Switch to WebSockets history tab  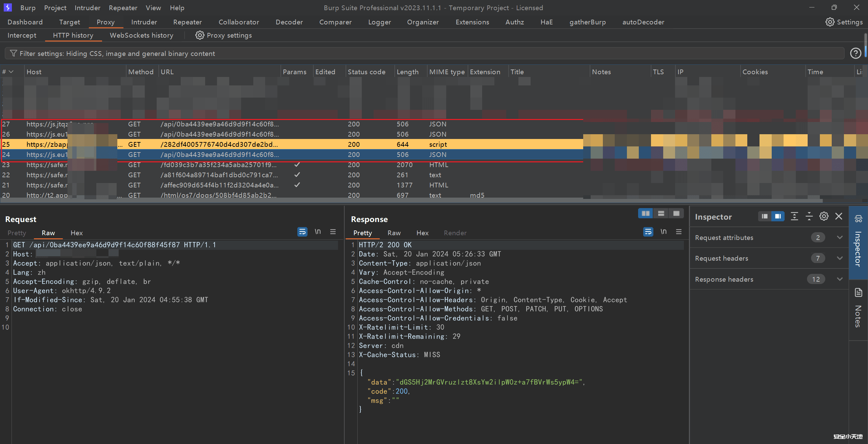[x=141, y=35]
